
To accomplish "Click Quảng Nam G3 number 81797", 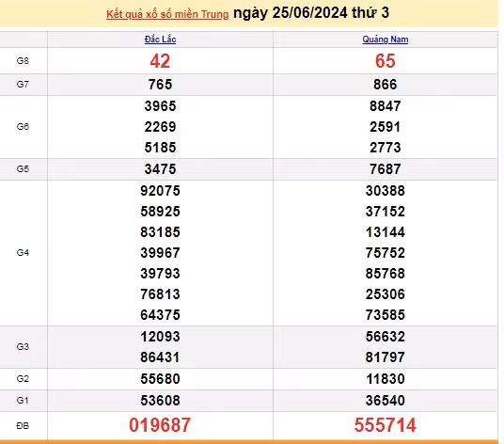I will 386,357.
